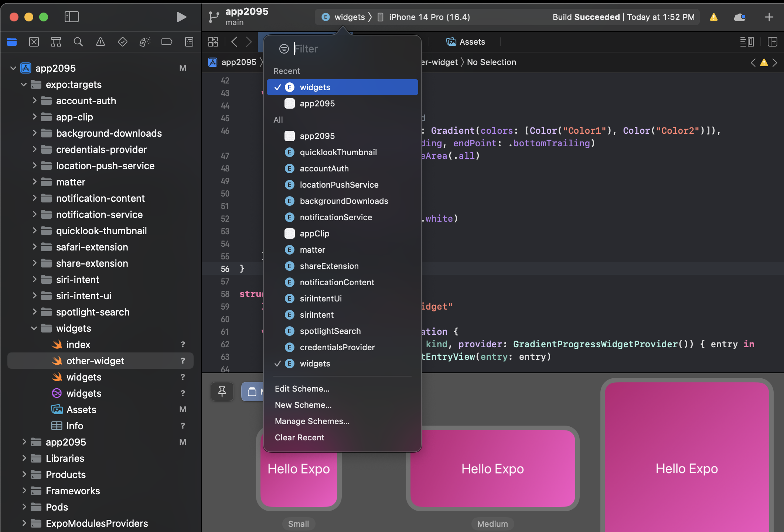
Task: Click Clear Recent in the scheme popup
Action: (299, 437)
